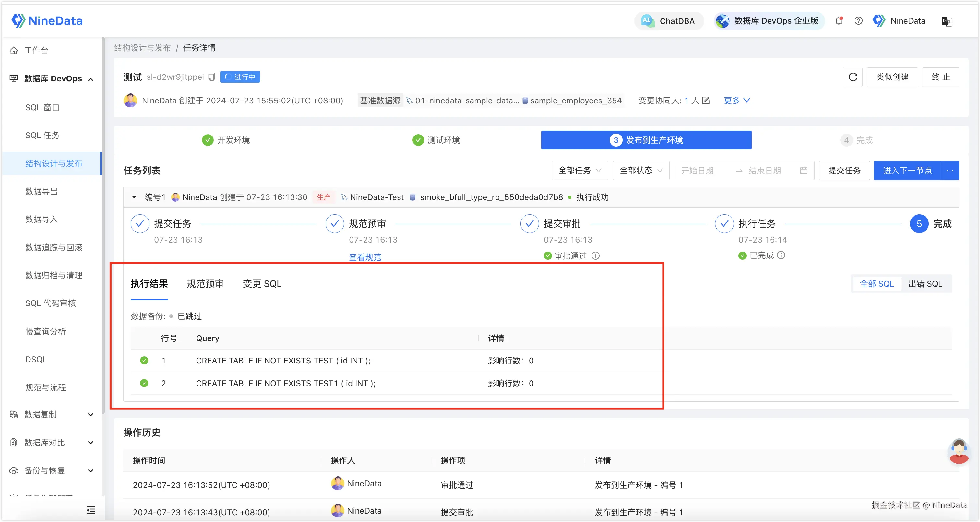The width and height of the screenshot is (980, 522).
Task: Click the language translate icon
Action: (x=947, y=21)
